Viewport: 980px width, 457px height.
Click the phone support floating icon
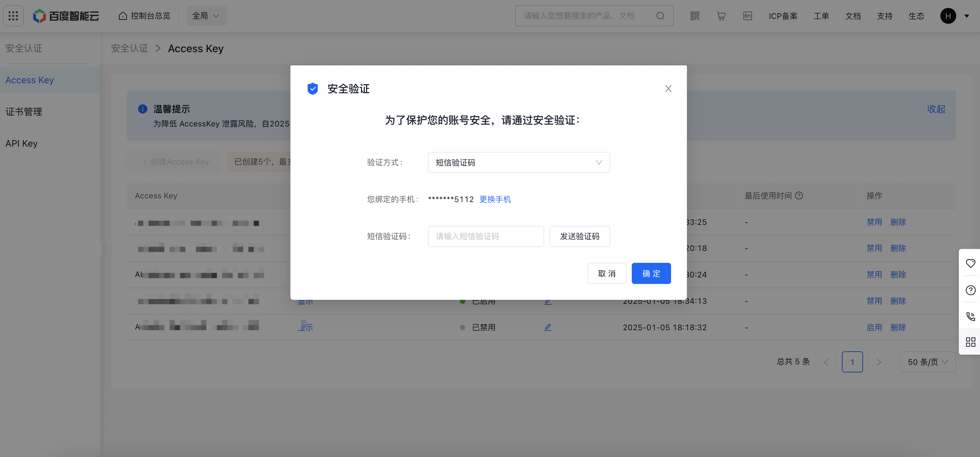970,316
